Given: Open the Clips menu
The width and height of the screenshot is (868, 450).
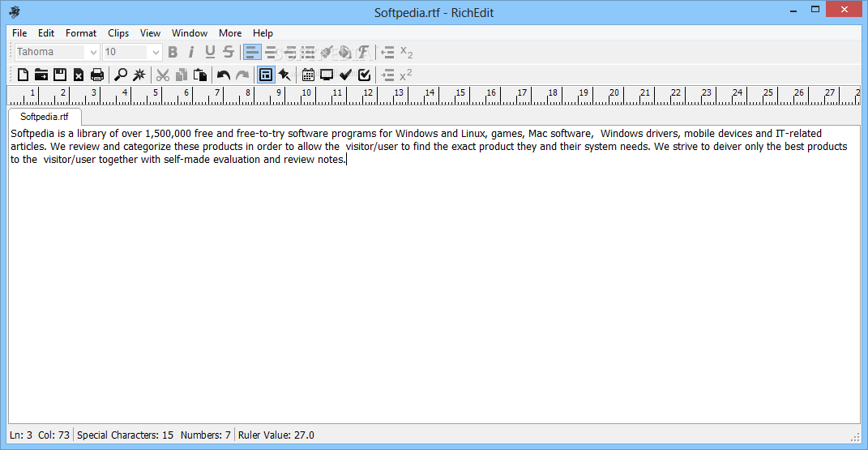Looking at the screenshot, I should [x=118, y=33].
